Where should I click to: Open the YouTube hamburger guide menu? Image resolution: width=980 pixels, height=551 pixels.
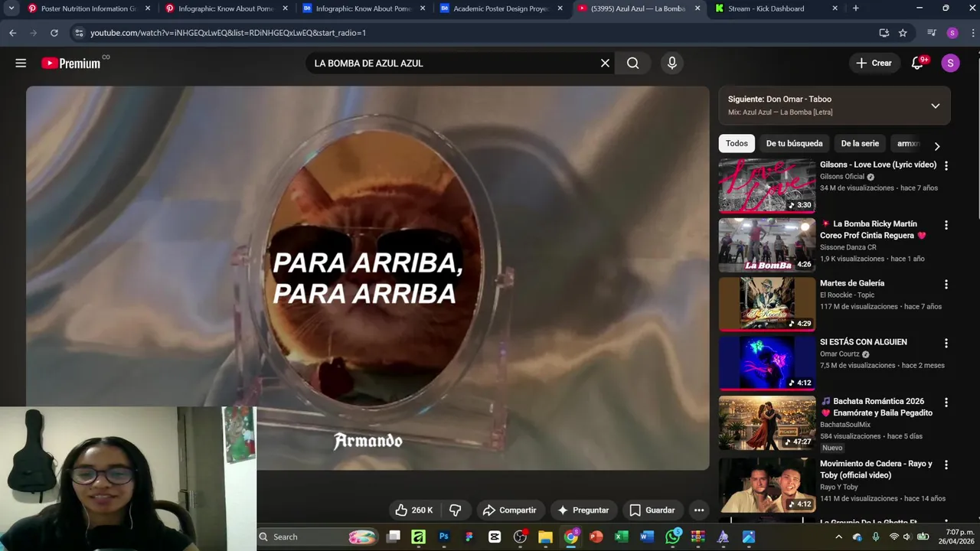click(x=21, y=63)
